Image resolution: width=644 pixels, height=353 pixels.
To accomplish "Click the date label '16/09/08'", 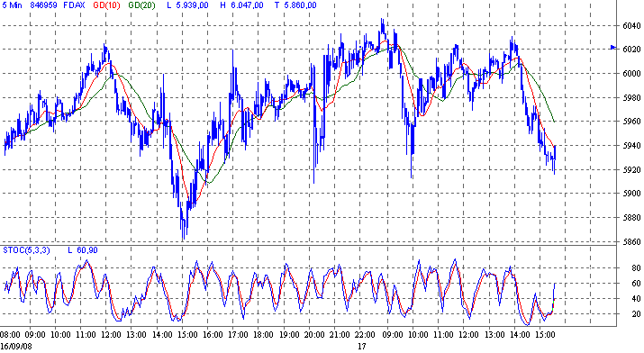I will point(16,346).
